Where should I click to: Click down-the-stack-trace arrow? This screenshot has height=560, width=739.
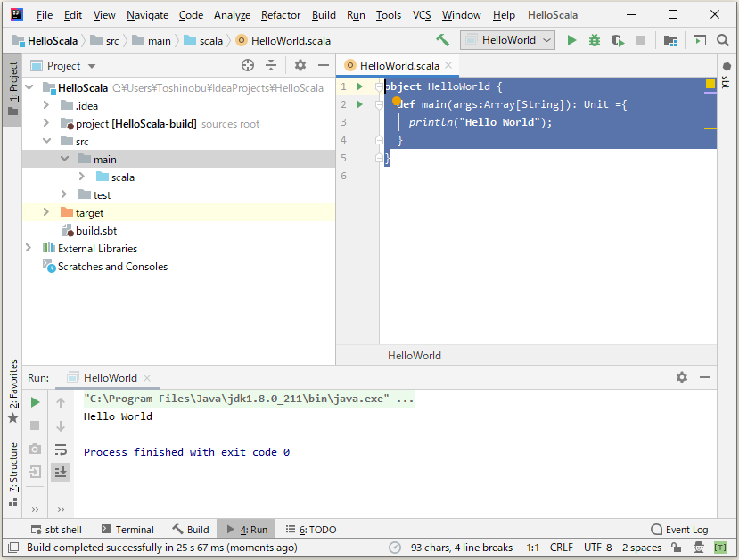[61, 426]
